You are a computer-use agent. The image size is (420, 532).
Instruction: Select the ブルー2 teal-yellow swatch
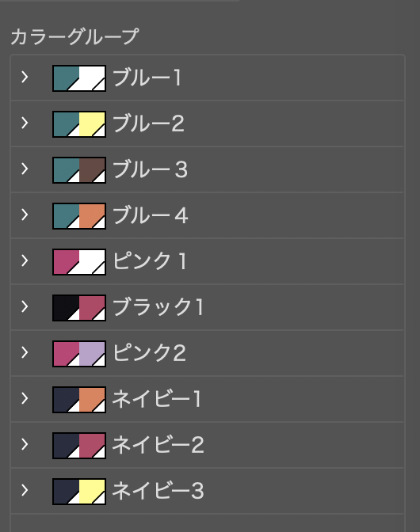(79, 124)
